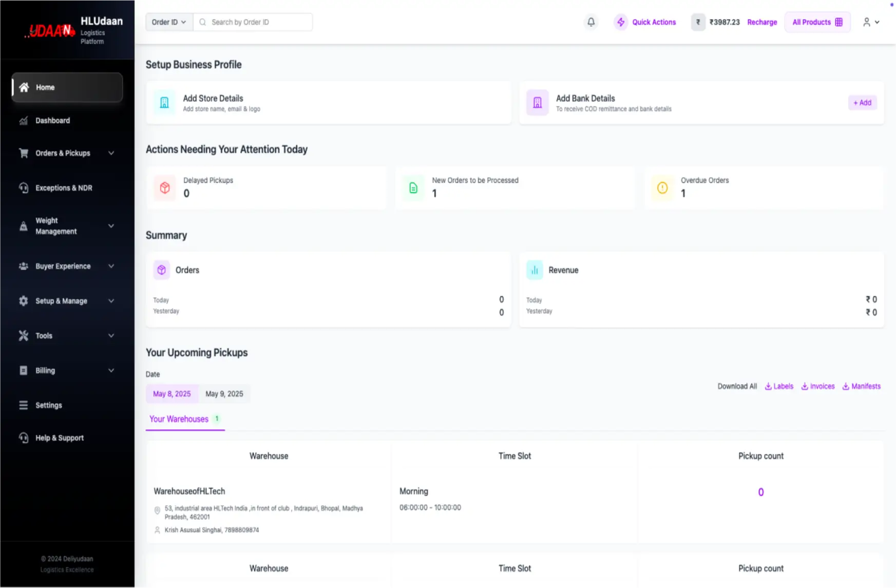Open the Order ID search type dropdown
The width and height of the screenshot is (896, 588).
click(x=169, y=22)
